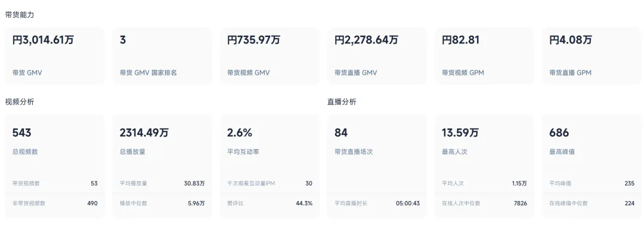The image size is (644, 228).
Task: Select the 带货 GMV 国家排名 card
Action: (x=162, y=56)
